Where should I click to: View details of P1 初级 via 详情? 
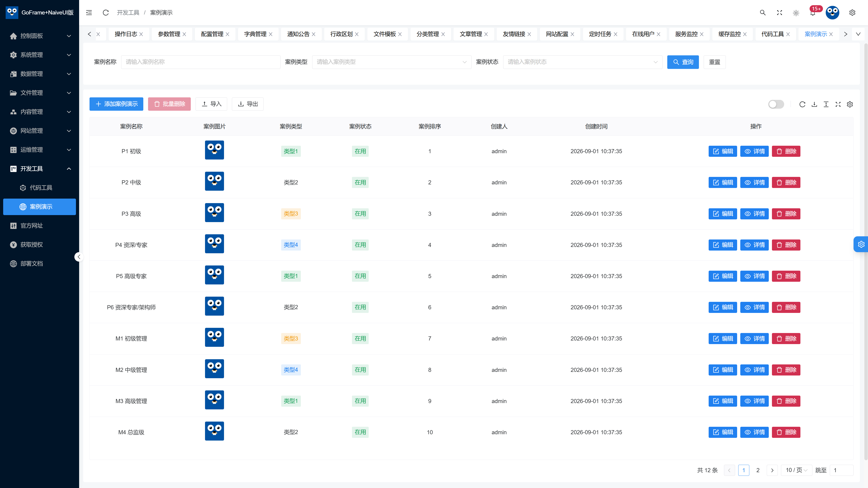(755, 151)
